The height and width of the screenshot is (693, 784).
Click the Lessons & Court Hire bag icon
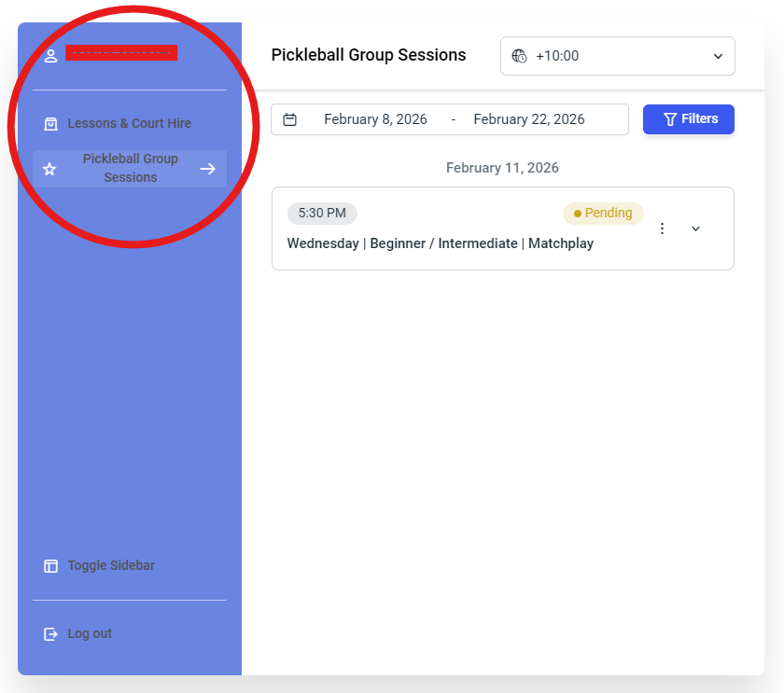pos(50,123)
